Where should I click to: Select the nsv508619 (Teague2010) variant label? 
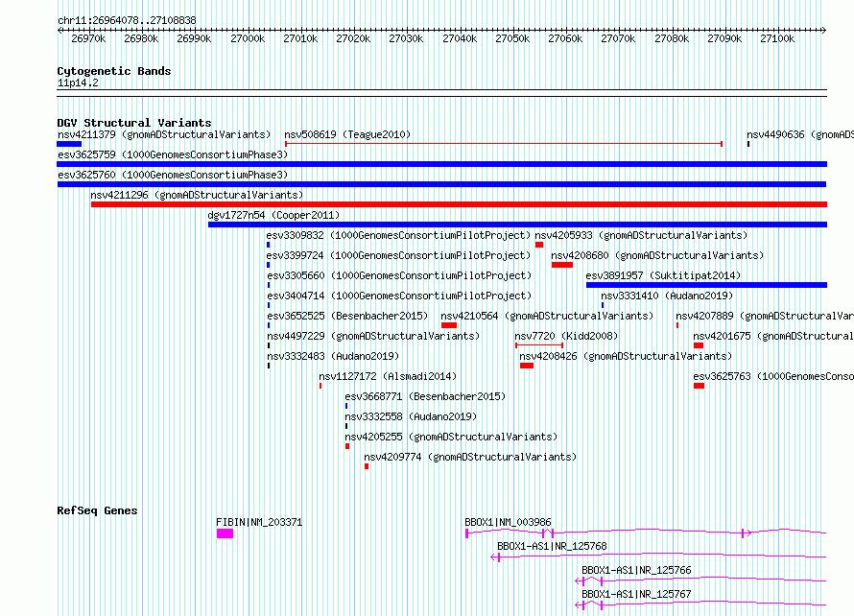(x=347, y=134)
